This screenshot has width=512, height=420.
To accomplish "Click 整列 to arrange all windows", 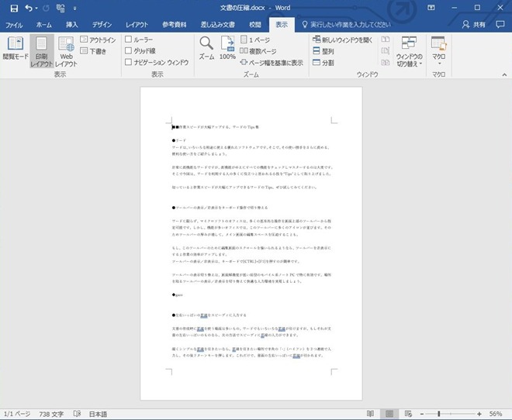I will (x=323, y=51).
